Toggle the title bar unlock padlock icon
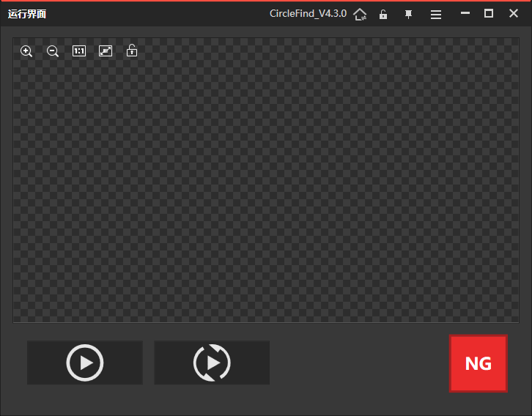 coord(383,14)
